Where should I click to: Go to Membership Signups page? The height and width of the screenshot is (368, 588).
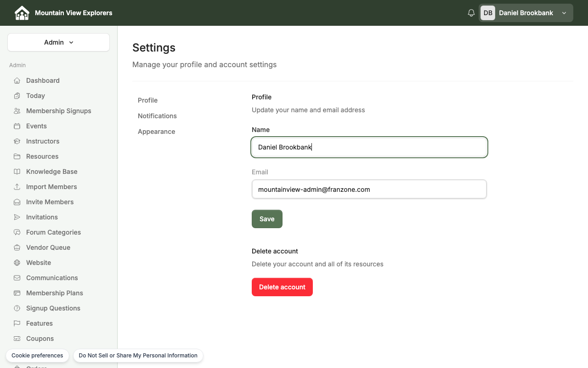click(x=58, y=111)
